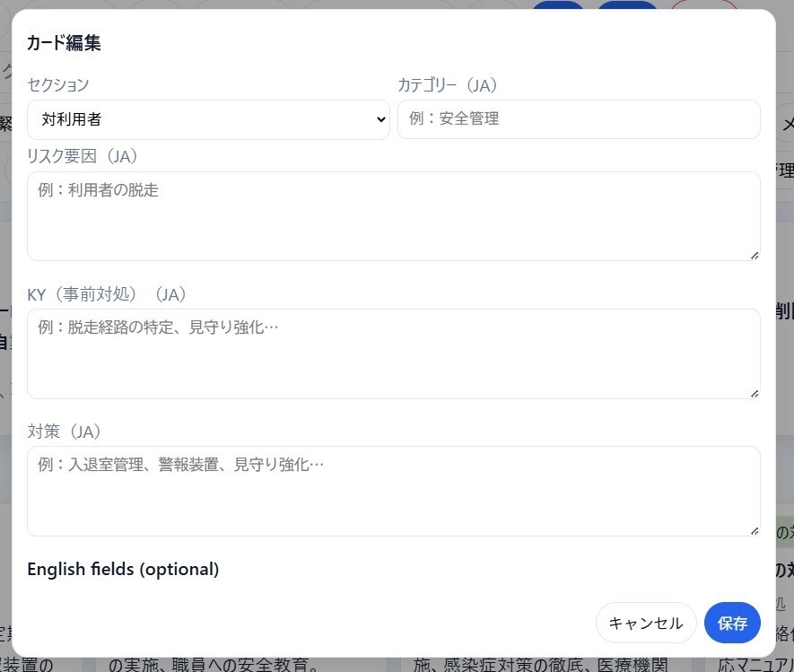Click the セクション label
Screen dimensions: 794x672
[x=58, y=84]
